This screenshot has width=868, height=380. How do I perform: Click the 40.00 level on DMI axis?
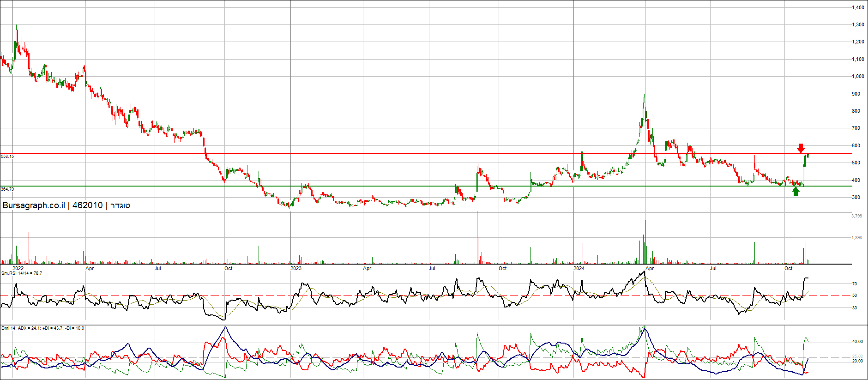[857, 342]
